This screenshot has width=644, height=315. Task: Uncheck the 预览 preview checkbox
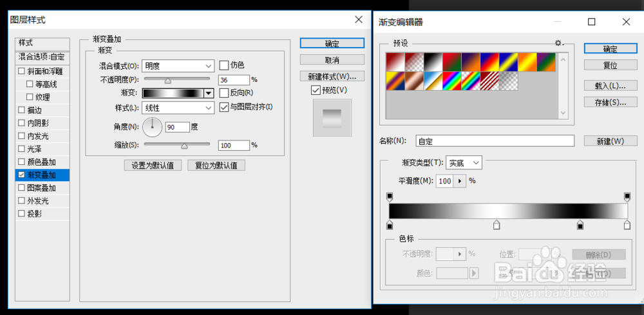tap(316, 90)
